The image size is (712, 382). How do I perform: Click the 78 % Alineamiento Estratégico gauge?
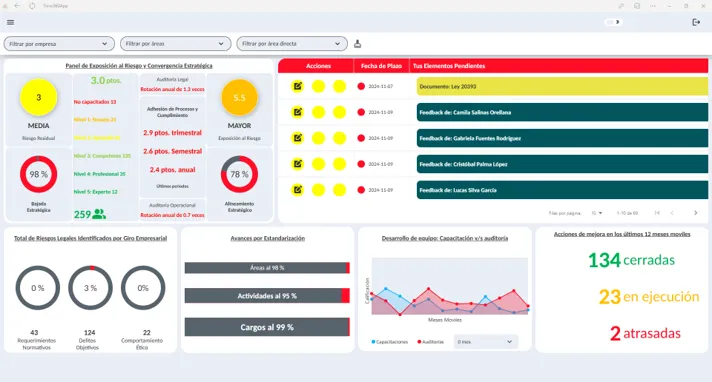[239, 174]
